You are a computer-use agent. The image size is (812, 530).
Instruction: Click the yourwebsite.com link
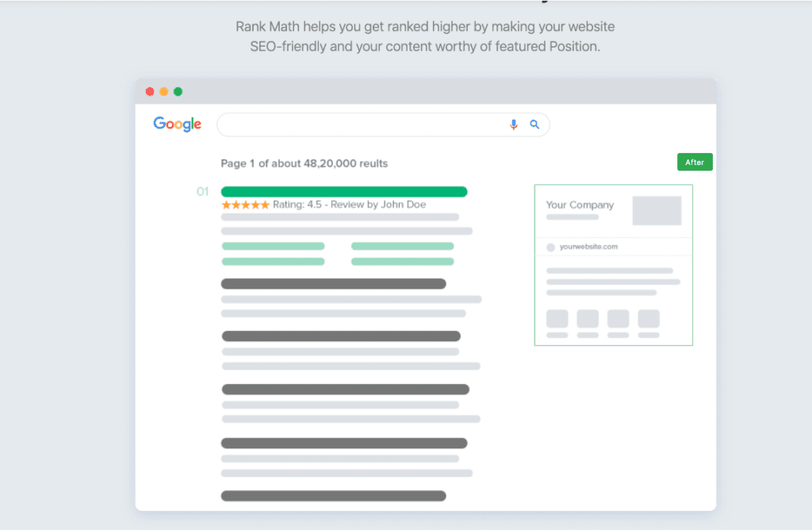588,247
